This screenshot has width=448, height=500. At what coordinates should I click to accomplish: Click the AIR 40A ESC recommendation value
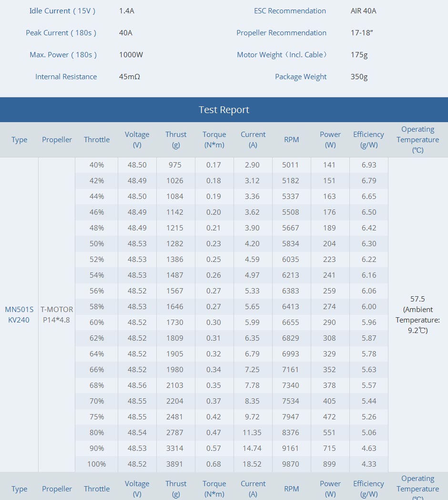click(363, 10)
